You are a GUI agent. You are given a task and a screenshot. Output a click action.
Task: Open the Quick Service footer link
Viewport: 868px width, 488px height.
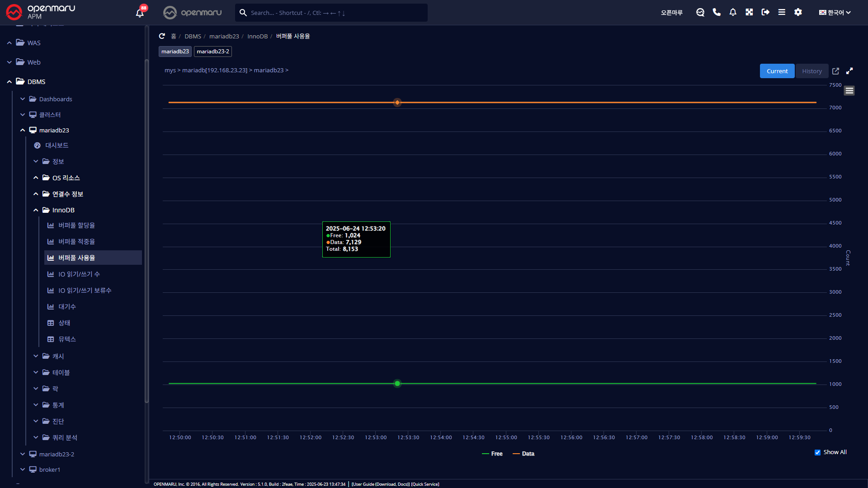[x=425, y=484]
